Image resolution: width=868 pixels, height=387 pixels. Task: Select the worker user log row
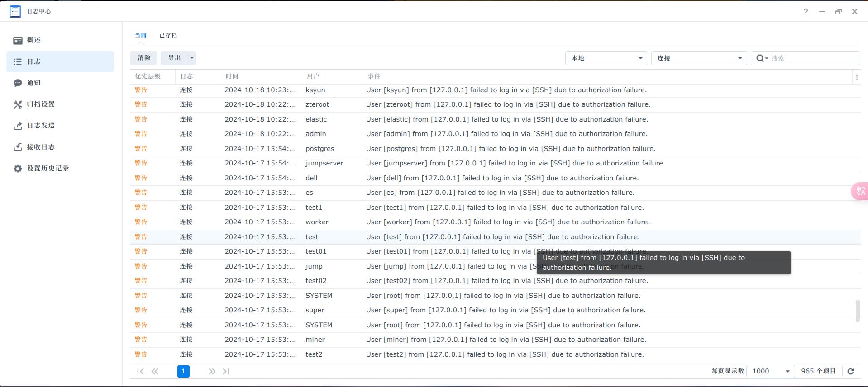(495, 222)
